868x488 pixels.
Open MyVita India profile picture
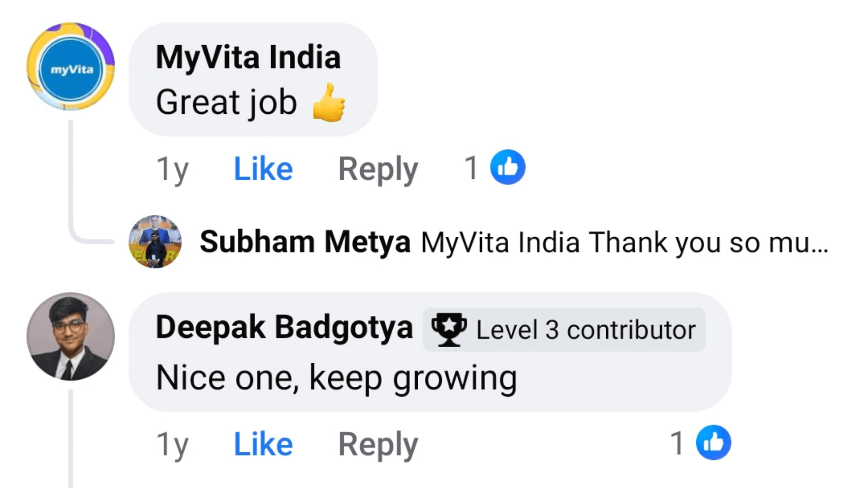pyautogui.click(x=71, y=66)
